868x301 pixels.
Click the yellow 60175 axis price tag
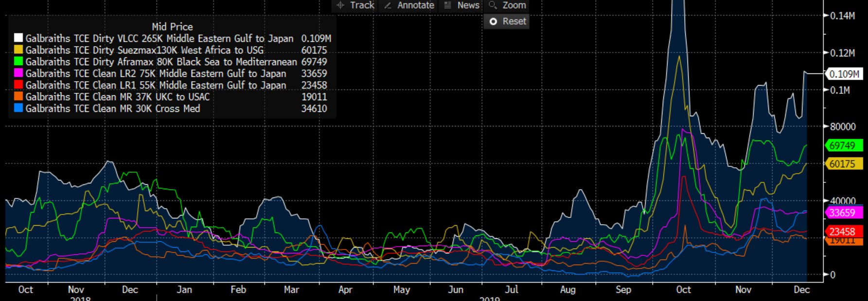click(844, 164)
